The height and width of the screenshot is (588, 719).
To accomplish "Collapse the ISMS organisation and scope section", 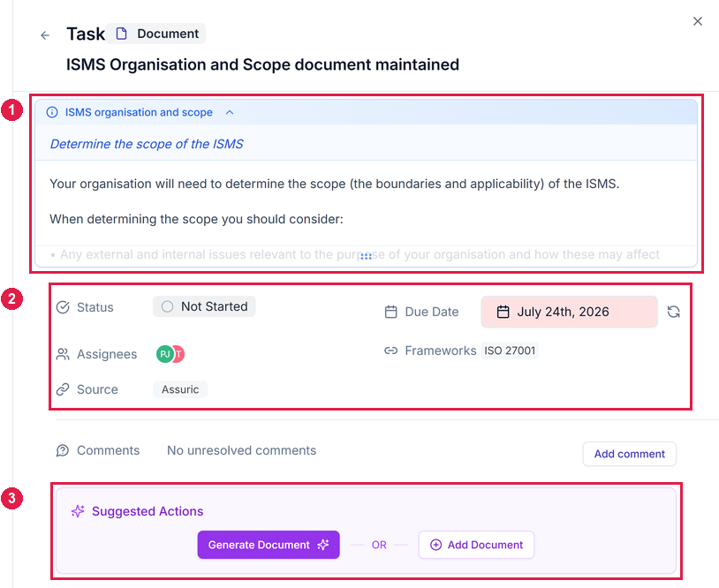I will [230, 112].
